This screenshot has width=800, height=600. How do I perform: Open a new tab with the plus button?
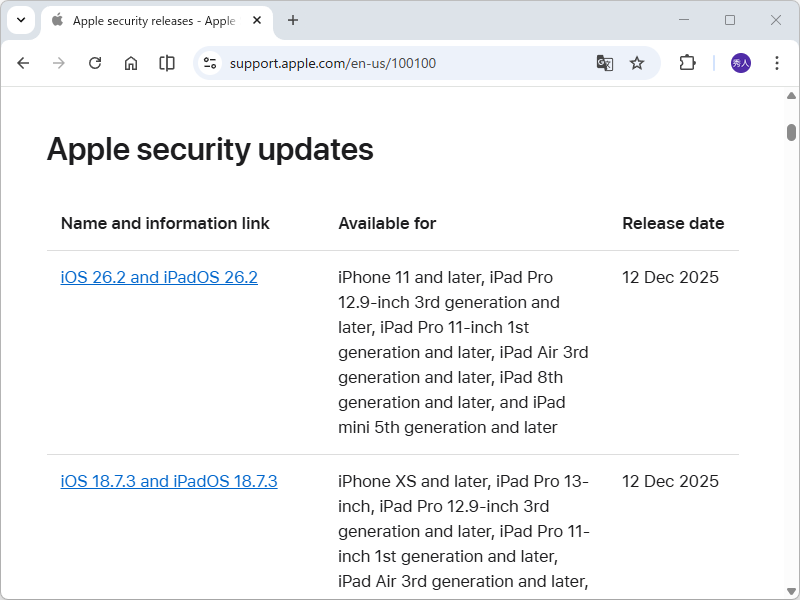point(293,20)
